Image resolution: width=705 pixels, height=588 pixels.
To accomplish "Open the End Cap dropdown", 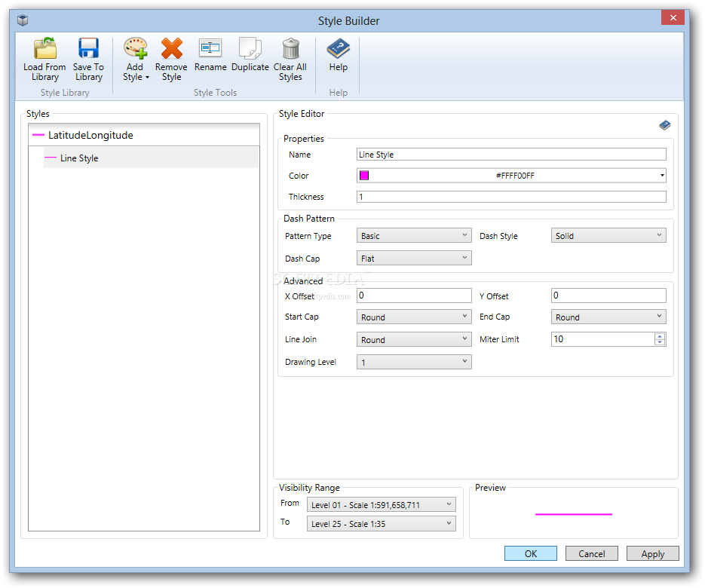I will point(608,317).
